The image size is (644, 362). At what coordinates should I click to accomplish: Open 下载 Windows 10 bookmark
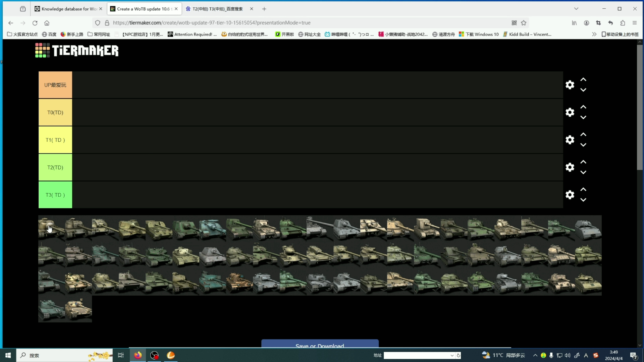click(479, 34)
